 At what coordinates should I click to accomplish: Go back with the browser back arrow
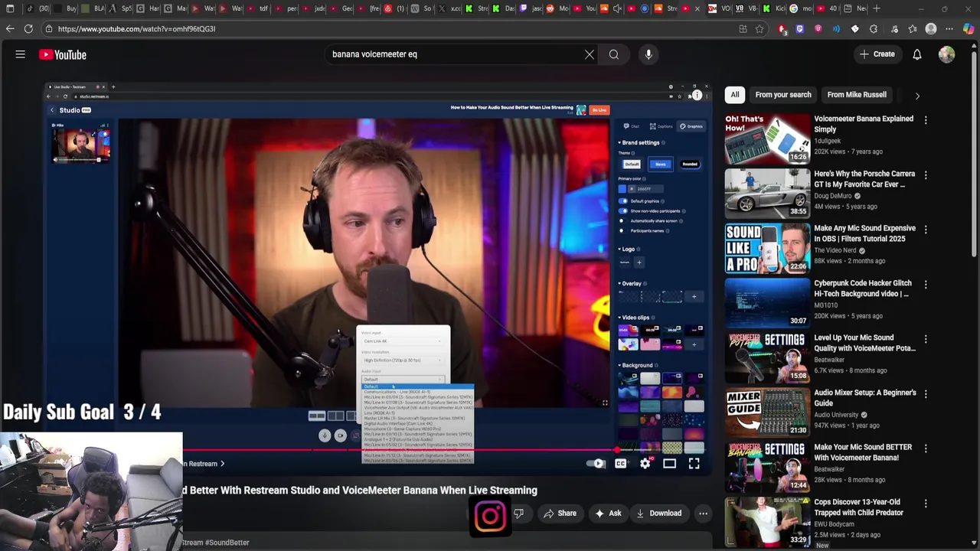coord(10,29)
